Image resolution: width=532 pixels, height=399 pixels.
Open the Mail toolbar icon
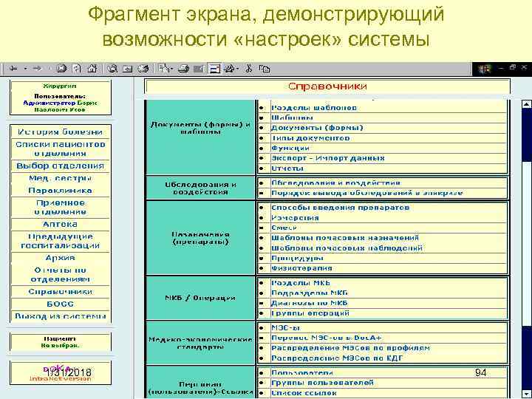pyautogui.click(x=166, y=69)
